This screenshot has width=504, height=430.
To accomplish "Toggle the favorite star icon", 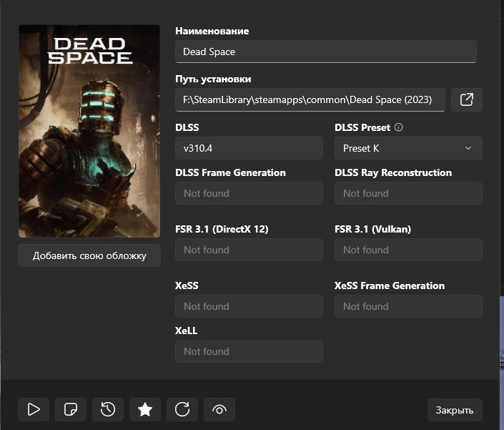I will pyautogui.click(x=145, y=409).
